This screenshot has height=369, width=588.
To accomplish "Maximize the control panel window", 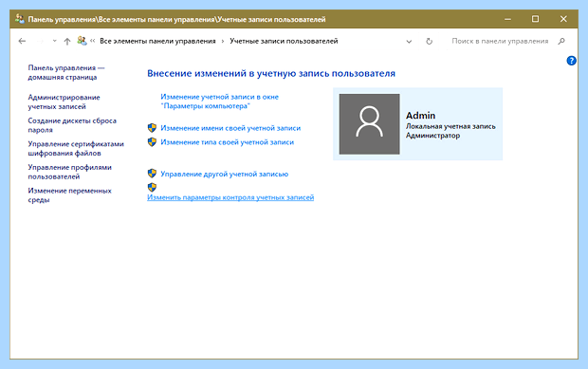I will (536, 19).
